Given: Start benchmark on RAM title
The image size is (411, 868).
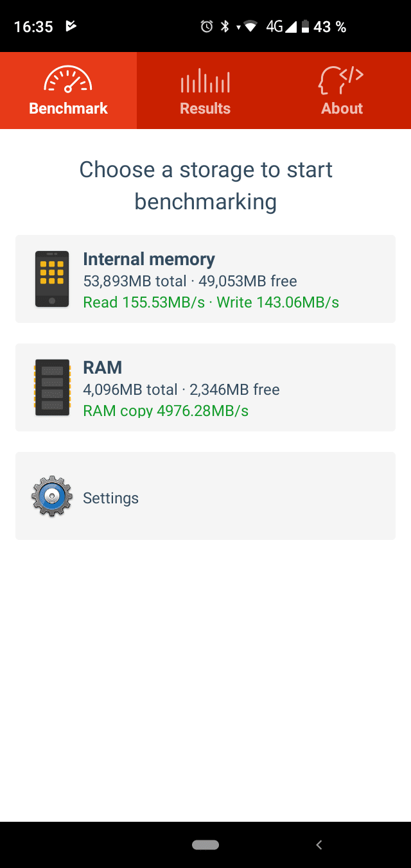Looking at the screenshot, I should point(103,368).
